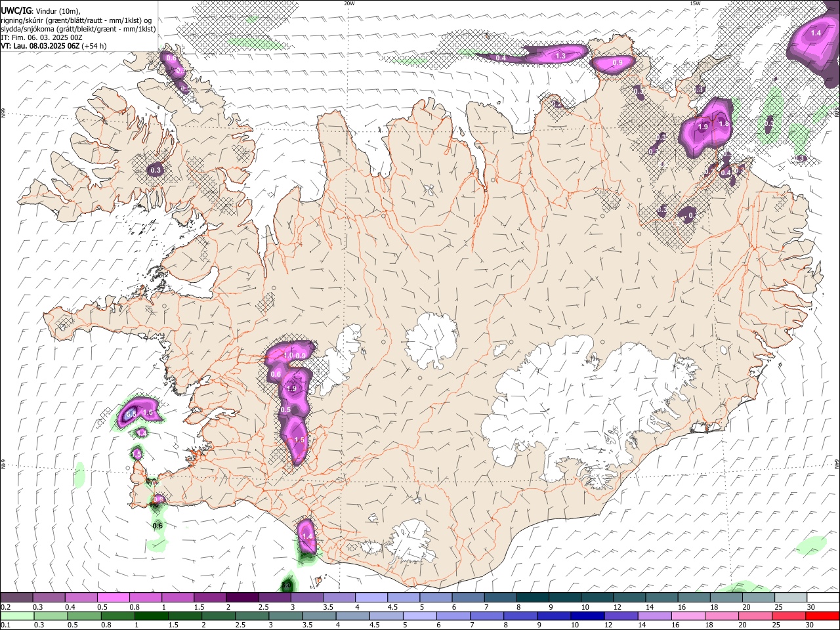
Task: Click the '30' label in the bottom legend row
Action: pos(808,625)
